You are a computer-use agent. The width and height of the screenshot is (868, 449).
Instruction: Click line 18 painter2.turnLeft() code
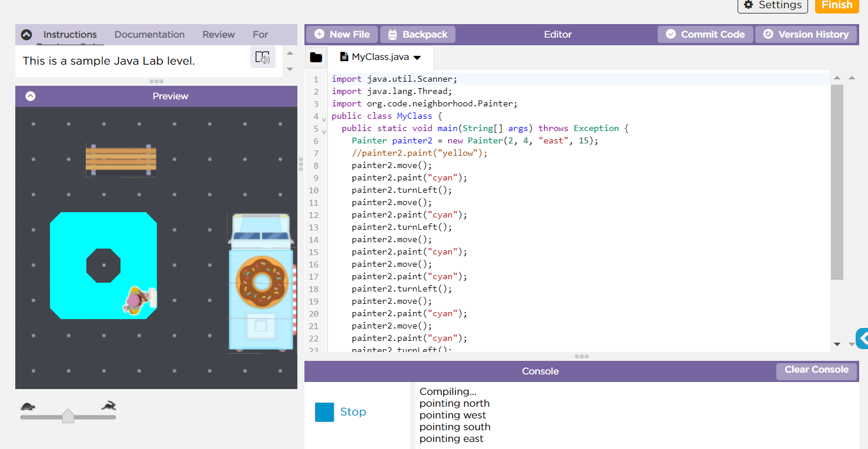[x=402, y=289]
